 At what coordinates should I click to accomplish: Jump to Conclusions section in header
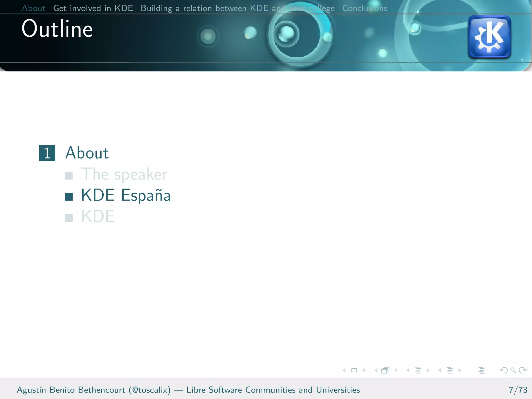365,8
